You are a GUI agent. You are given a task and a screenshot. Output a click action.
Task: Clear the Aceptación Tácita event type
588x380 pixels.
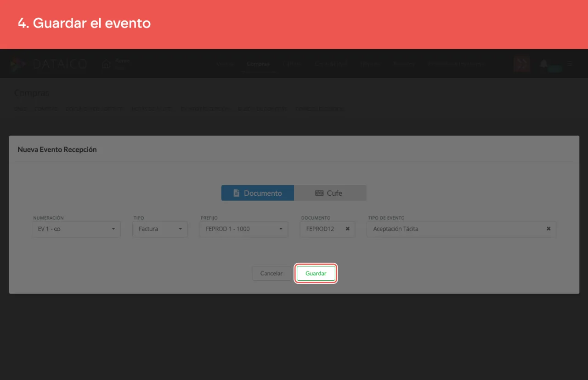[548, 229]
